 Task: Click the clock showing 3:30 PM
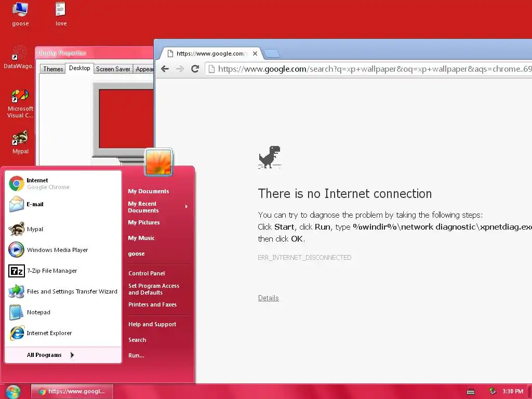513,391
